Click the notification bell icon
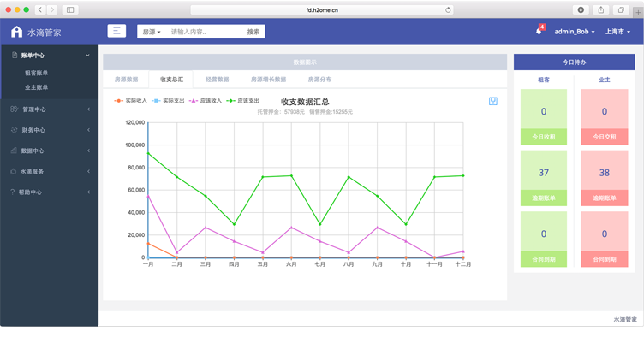 539,31
